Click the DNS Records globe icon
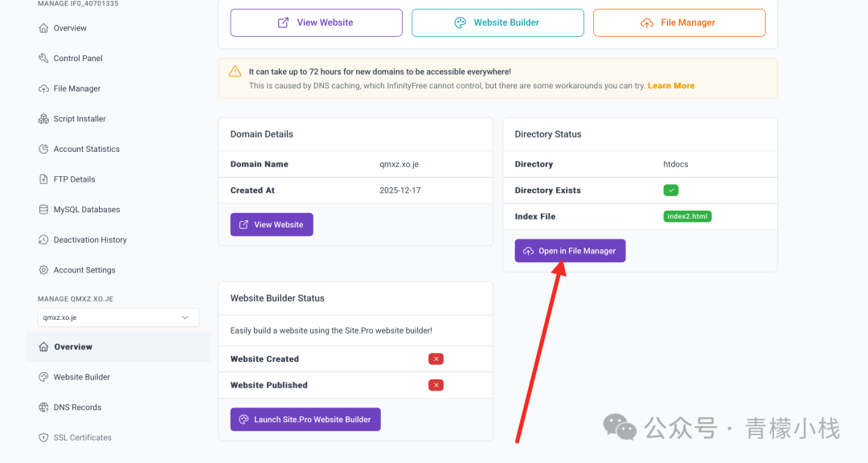Image resolution: width=868 pixels, height=463 pixels. click(x=43, y=408)
